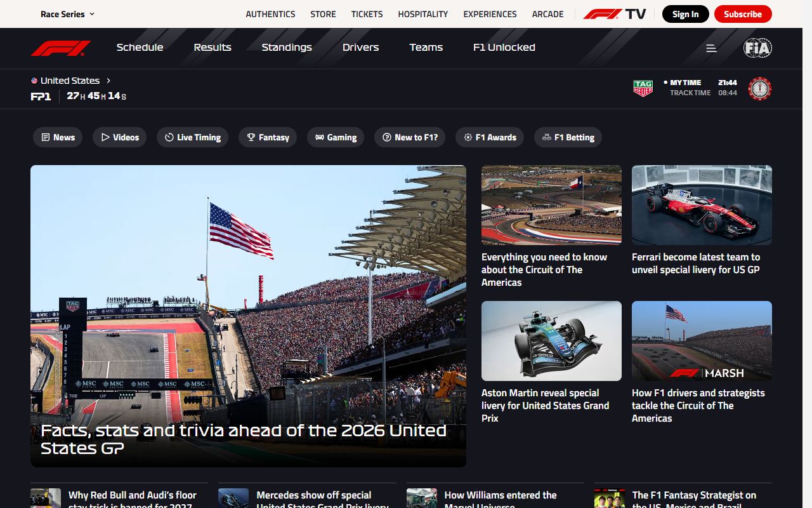Click the FIA logo icon
This screenshot has height=508, width=812.
click(757, 48)
